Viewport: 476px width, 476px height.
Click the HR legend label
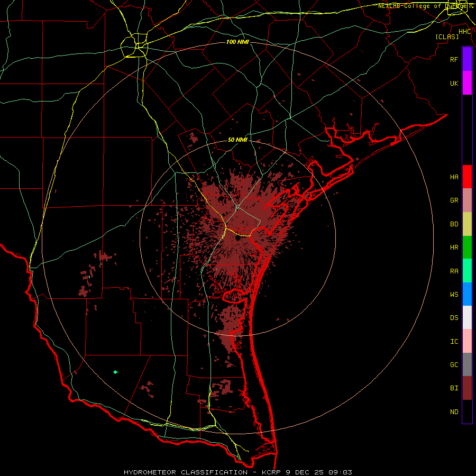point(454,248)
